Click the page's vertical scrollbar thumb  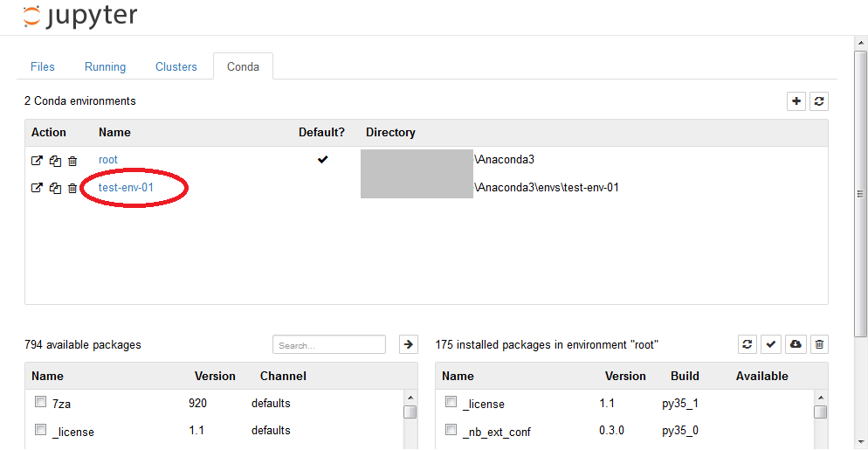point(860,192)
